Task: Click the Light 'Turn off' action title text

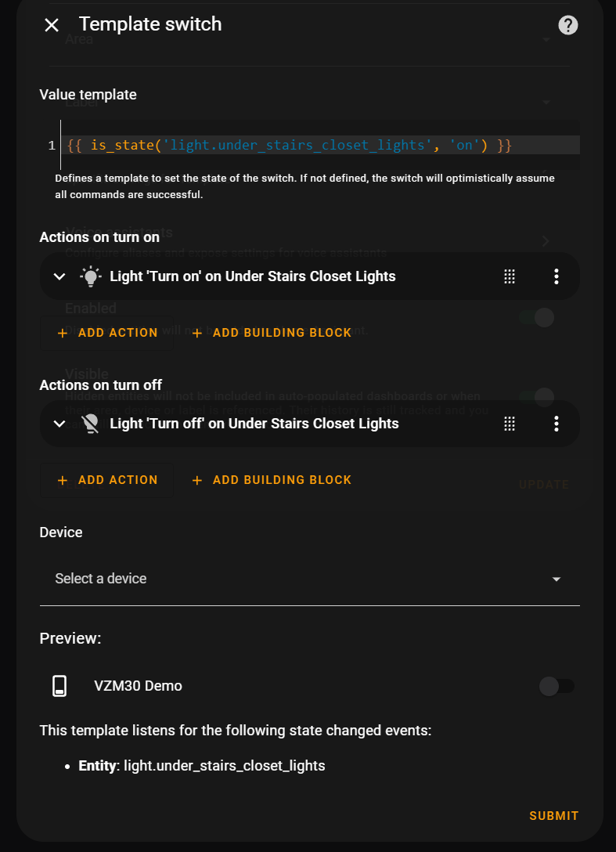Action: (x=254, y=424)
